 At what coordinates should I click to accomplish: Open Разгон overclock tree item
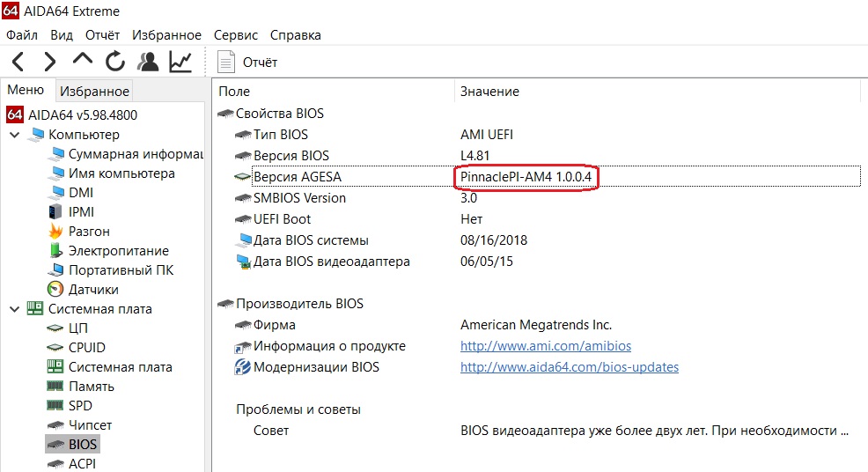click(x=89, y=231)
